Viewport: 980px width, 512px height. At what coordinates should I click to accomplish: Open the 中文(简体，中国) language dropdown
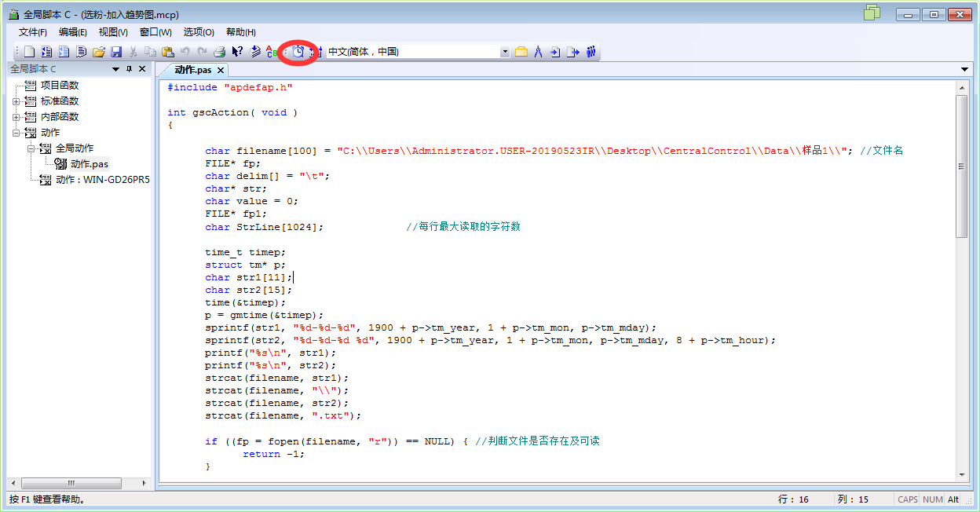tap(505, 51)
